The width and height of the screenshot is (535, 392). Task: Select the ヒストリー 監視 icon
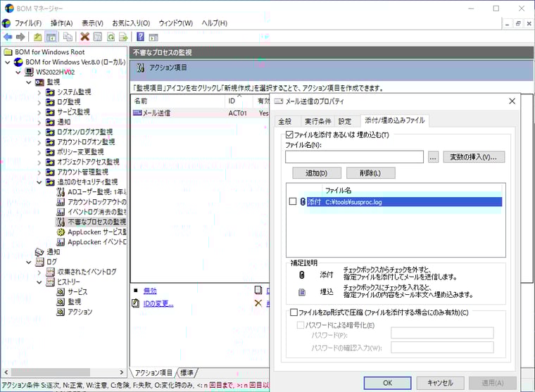[x=61, y=302]
